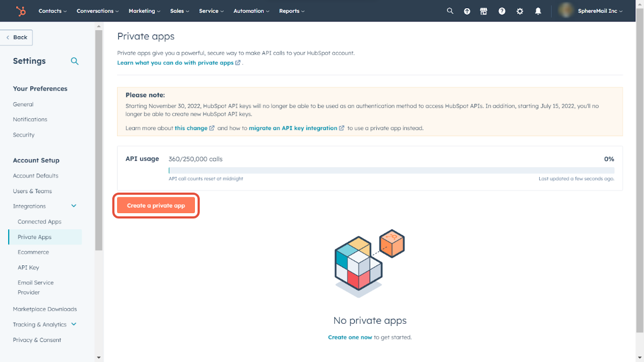The width and height of the screenshot is (644, 362).
Task: Open the Marketplace storefront icon
Action: point(484,11)
